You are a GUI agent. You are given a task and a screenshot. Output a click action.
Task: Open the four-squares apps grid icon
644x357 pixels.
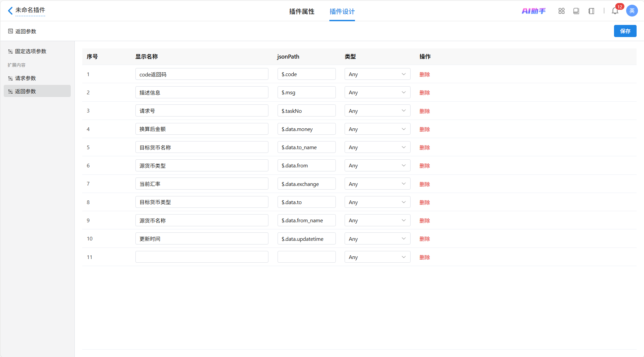[561, 11]
